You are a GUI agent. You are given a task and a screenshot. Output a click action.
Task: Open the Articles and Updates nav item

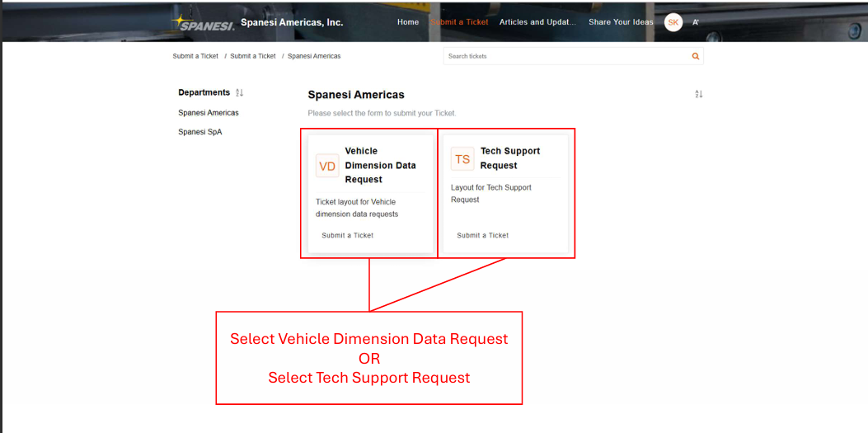(x=537, y=22)
